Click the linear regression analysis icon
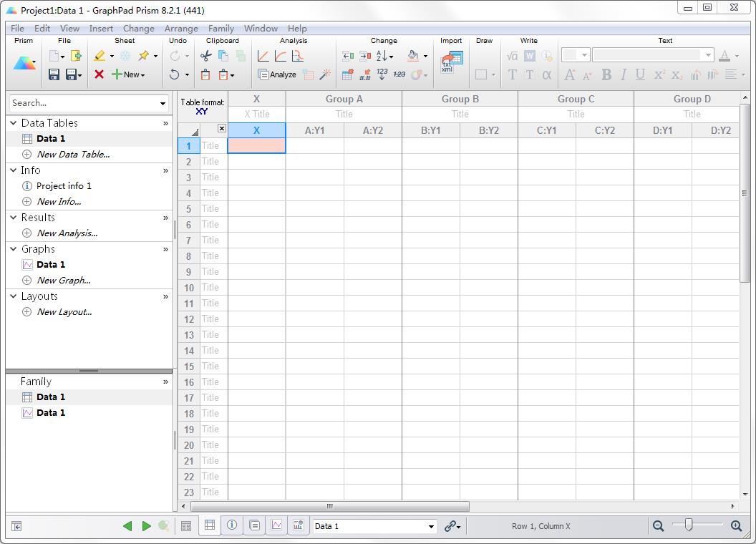 coord(263,56)
